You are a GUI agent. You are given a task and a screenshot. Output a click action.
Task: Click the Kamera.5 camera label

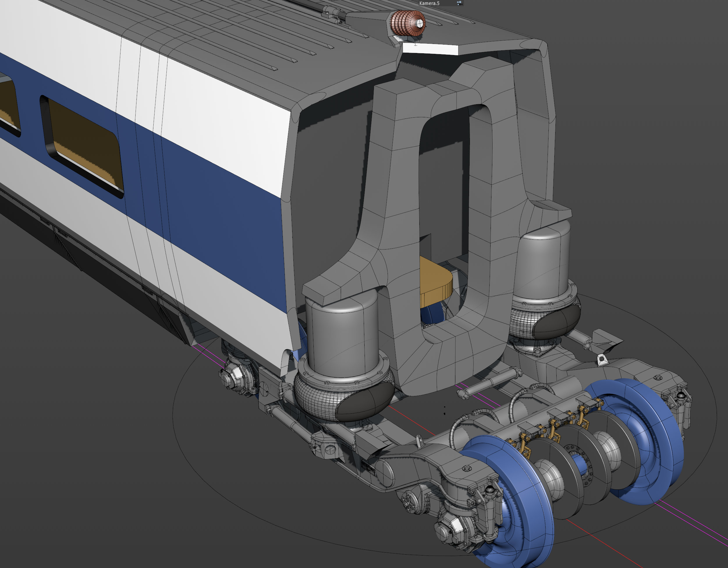[429, 3]
